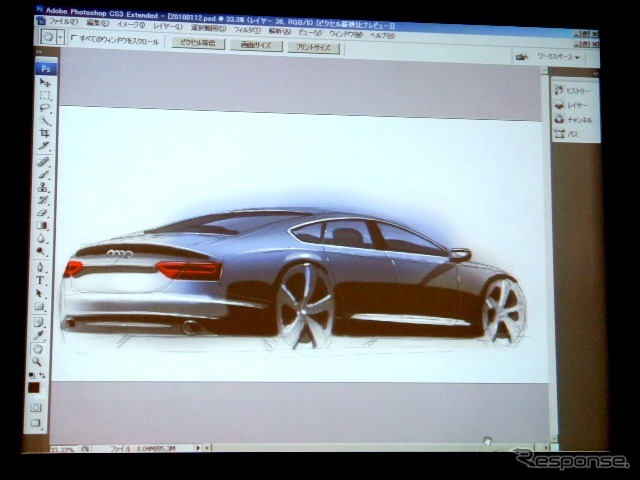Enable すべてのウィンドウをスクロール checkbox
Image resolution: width=640 pixels, height=480 pixels.
coord(73,38)
